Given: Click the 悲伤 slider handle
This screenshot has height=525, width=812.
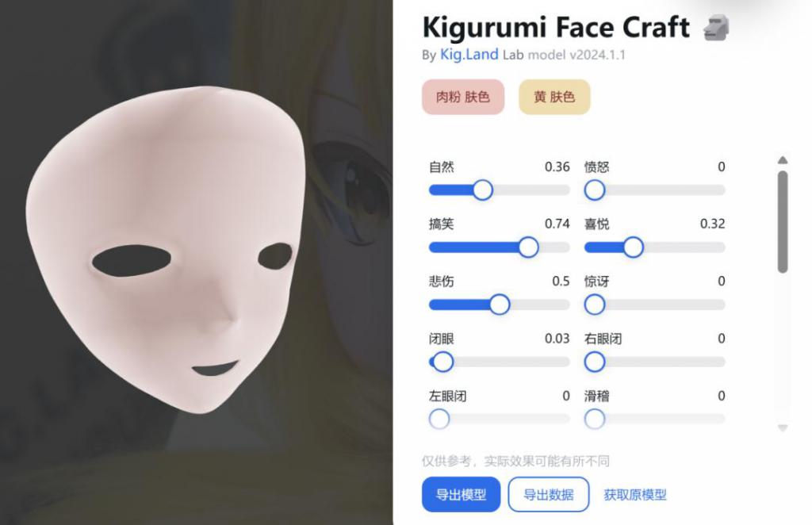Looking at the screenshot, I should 500,305.
